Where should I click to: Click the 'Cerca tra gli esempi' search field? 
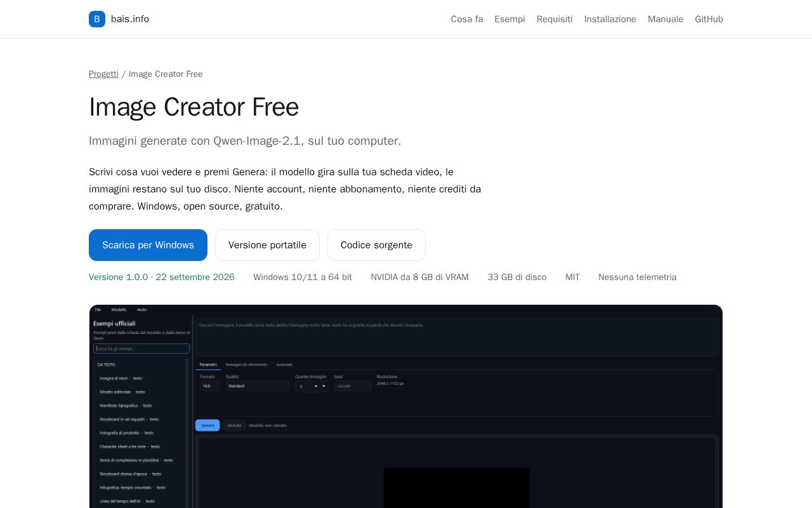(x=141, y=349)
